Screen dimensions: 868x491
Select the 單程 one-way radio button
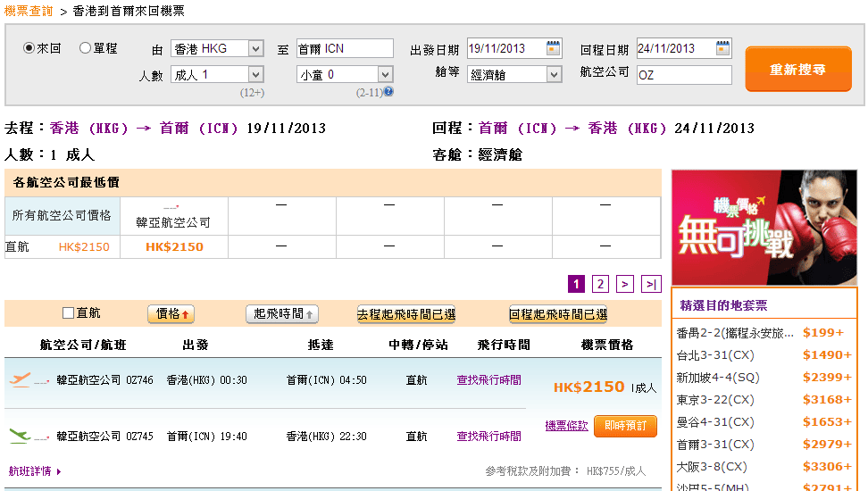[x=86, y=48]
